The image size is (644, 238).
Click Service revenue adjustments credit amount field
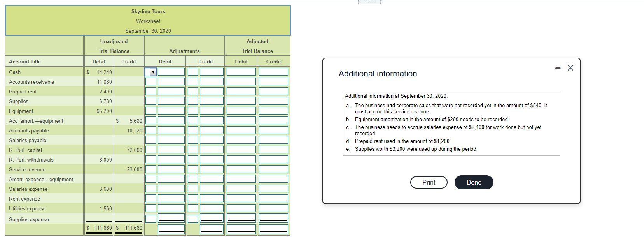point(212,169)
